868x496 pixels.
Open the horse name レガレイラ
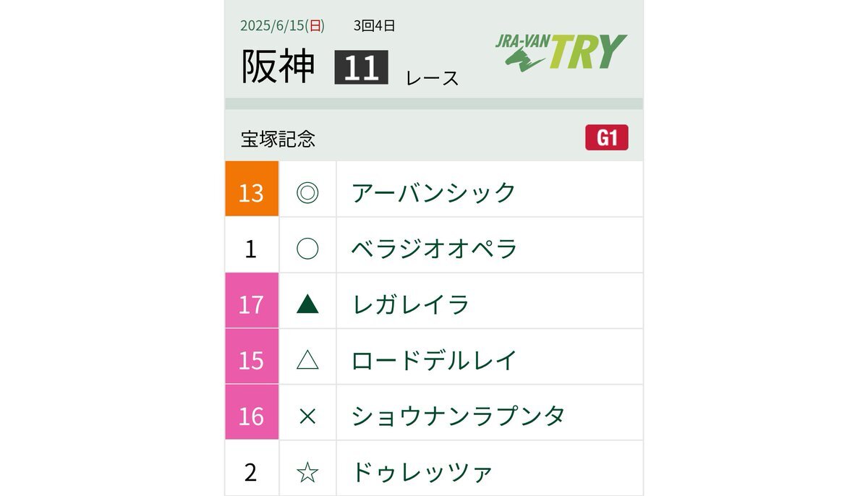click(x=411, y=304)
